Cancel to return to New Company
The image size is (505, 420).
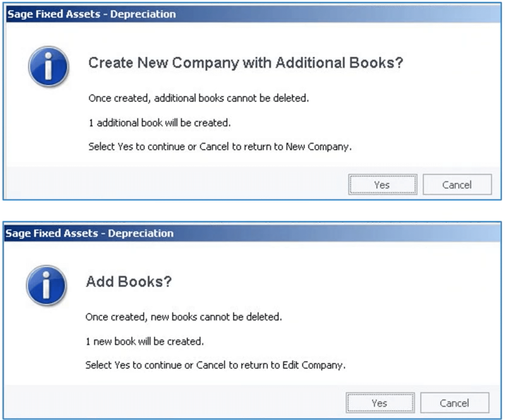pyautogui.click(x=457, y=185)
